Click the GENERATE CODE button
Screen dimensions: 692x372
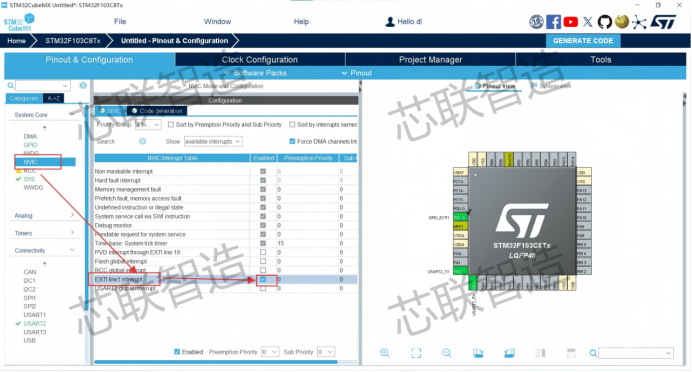(583, 41)
